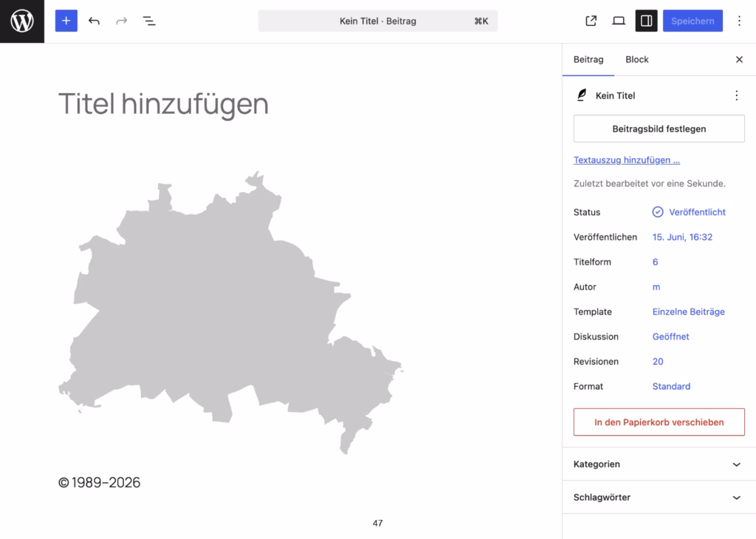
Task: Click the Titel hinzufügen title field
Action: point(164,103)
